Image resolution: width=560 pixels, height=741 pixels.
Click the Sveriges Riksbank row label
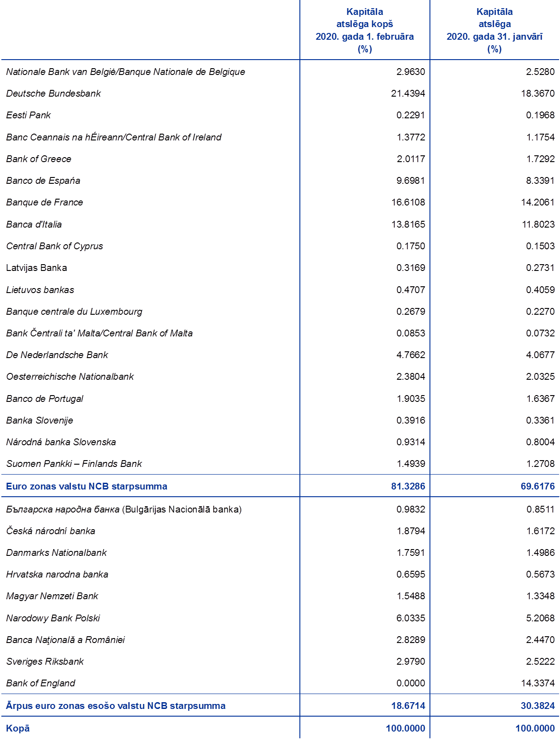(x=45, y=662)
